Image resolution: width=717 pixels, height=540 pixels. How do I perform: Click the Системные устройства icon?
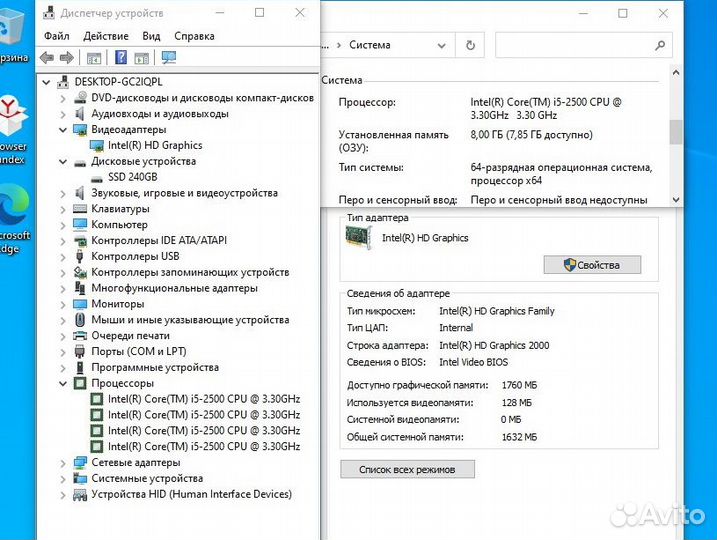tap(80, 478)
